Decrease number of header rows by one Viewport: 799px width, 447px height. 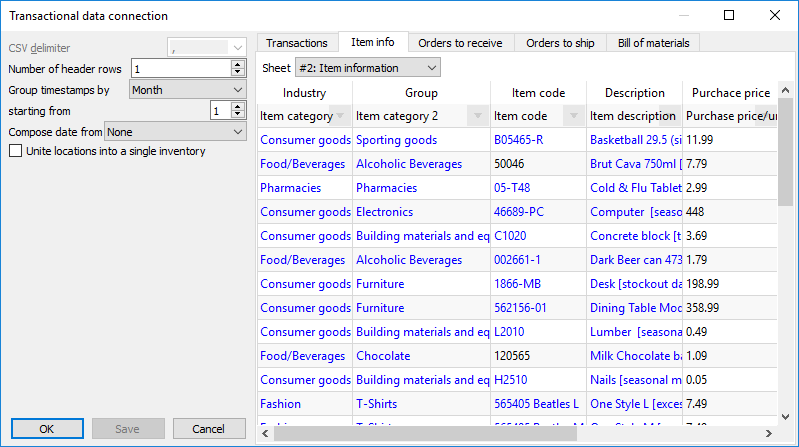[237, 73]
